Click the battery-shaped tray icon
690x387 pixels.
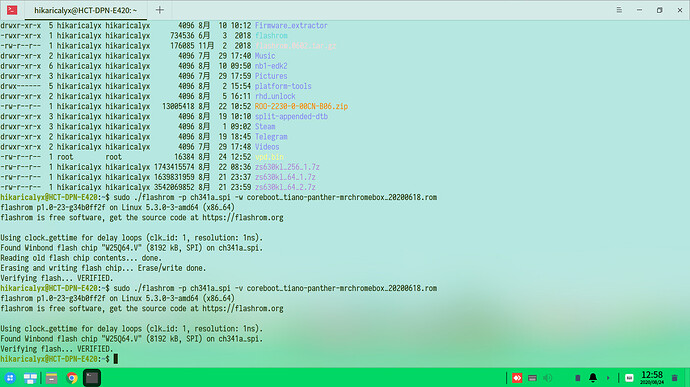point(578,378)
